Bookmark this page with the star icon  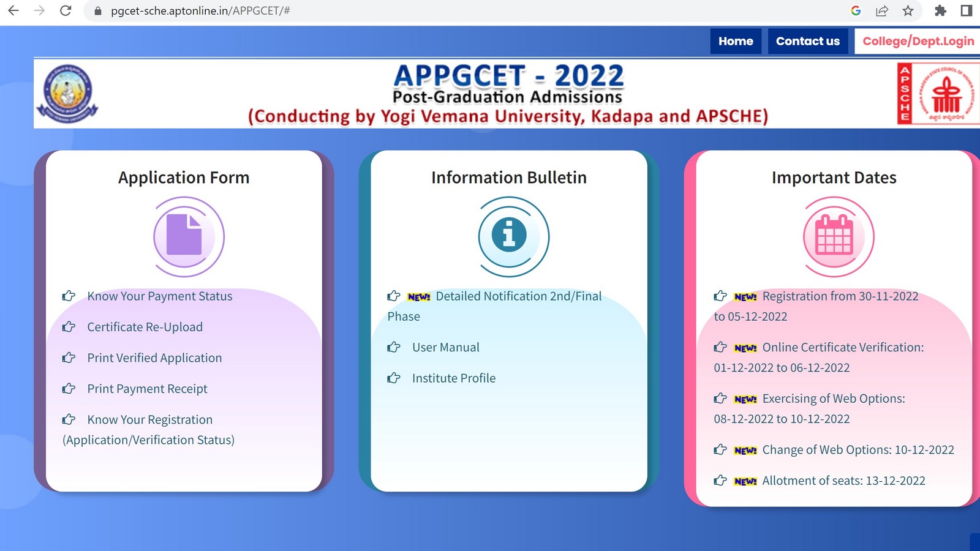click(x=908, y=10)
